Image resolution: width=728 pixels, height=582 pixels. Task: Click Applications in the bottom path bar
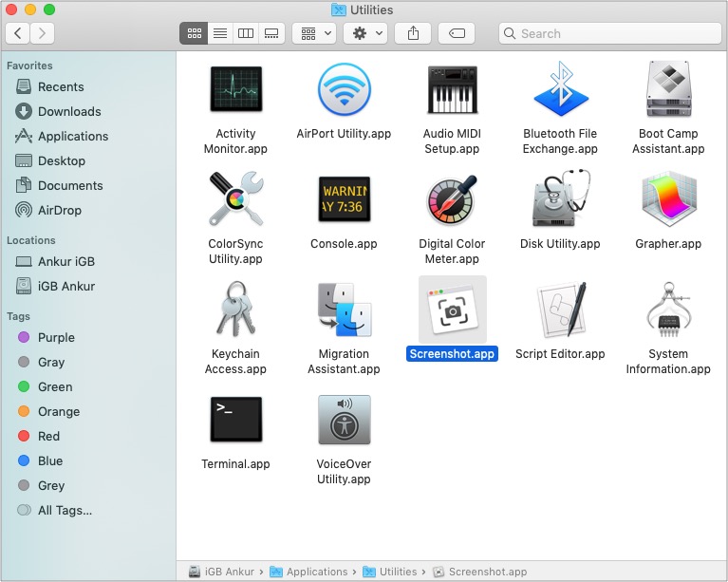click(316, 572)
